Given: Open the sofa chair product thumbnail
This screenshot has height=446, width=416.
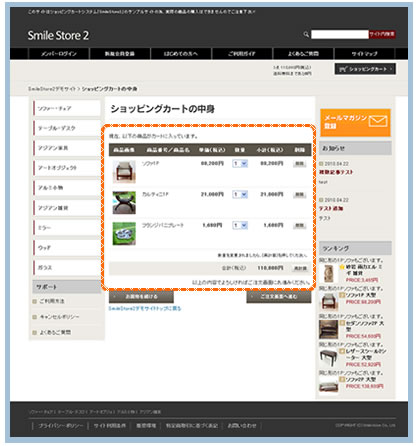Looking at the screenshot, I should coord(124,172).
